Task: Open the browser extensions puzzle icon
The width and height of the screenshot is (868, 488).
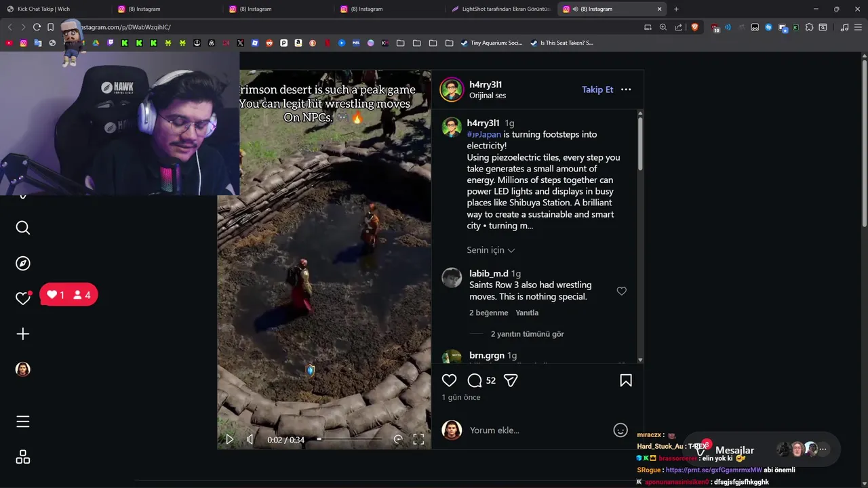Action: click(809, 27)
